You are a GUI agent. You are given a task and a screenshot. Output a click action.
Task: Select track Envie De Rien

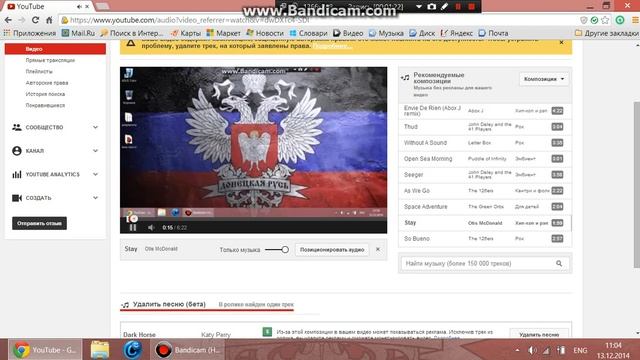485,111
